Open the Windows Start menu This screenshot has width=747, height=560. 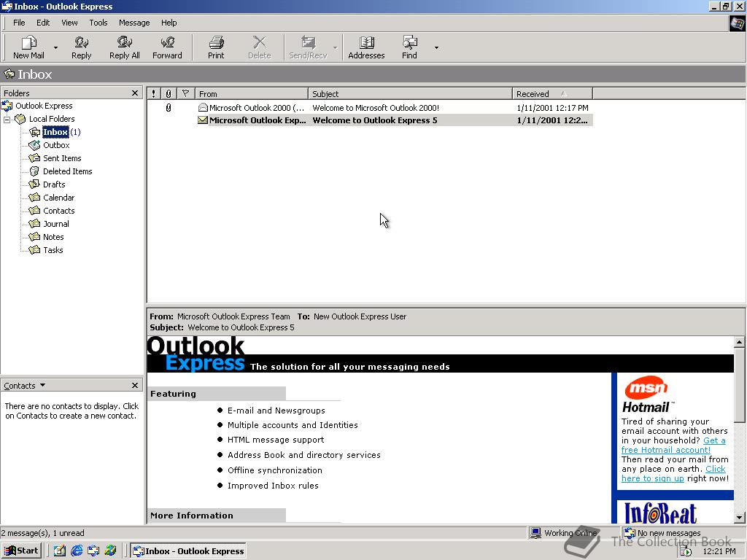click(x=21, y=551)
